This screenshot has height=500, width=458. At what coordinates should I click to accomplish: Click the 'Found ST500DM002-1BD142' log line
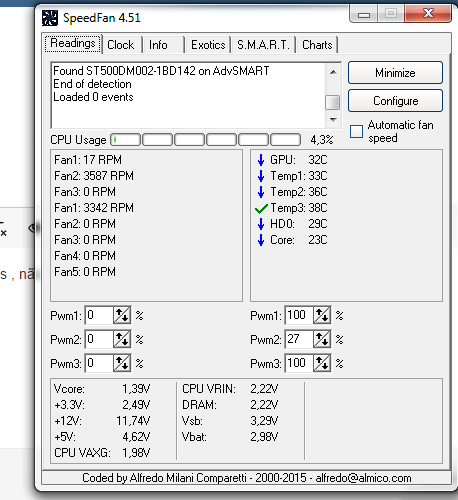161,71
